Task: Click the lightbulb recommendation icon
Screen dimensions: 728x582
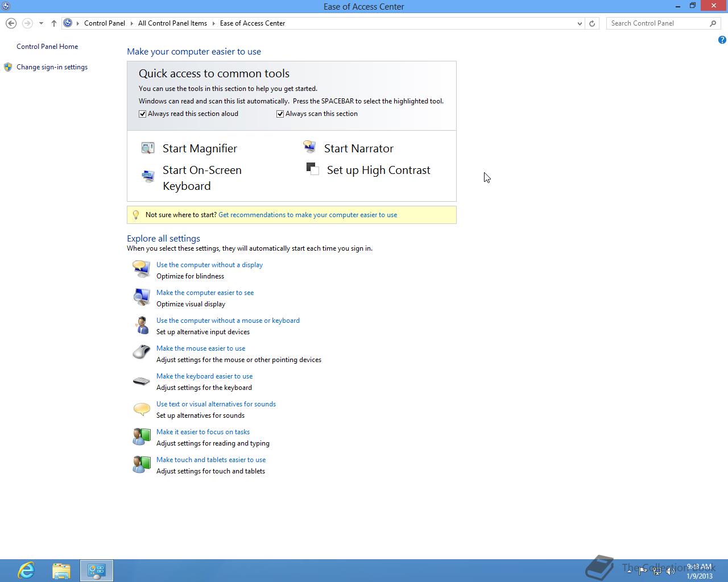Action: [135, 215]
